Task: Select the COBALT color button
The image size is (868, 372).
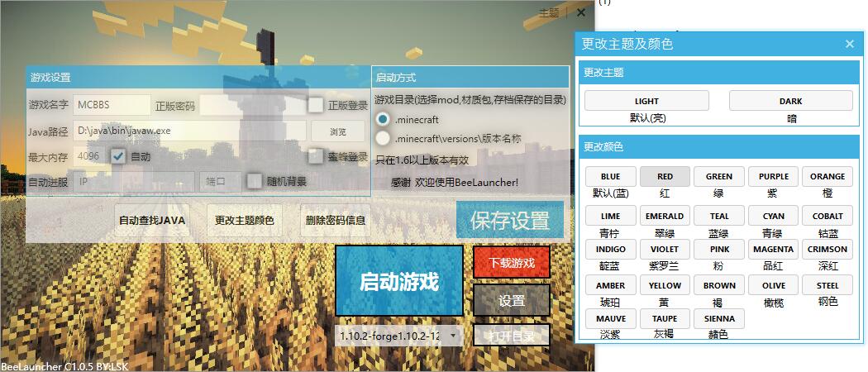Action: (827, 216)
